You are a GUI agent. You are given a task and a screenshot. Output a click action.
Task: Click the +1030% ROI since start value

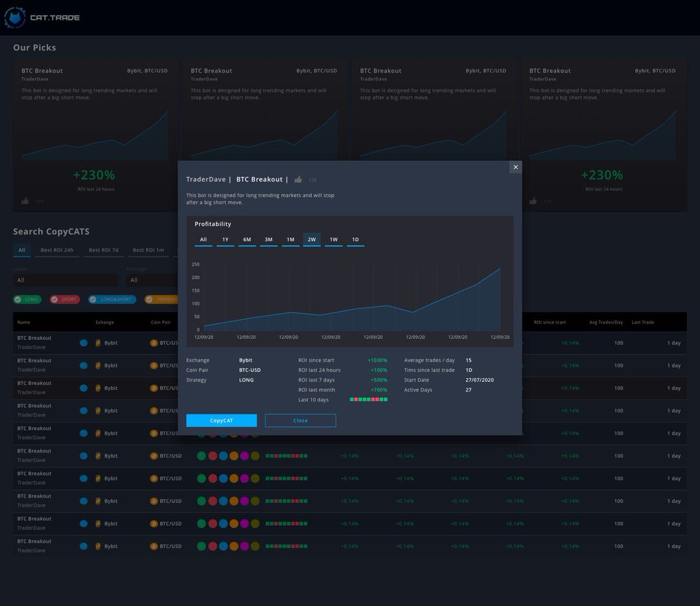pos(377,360)
